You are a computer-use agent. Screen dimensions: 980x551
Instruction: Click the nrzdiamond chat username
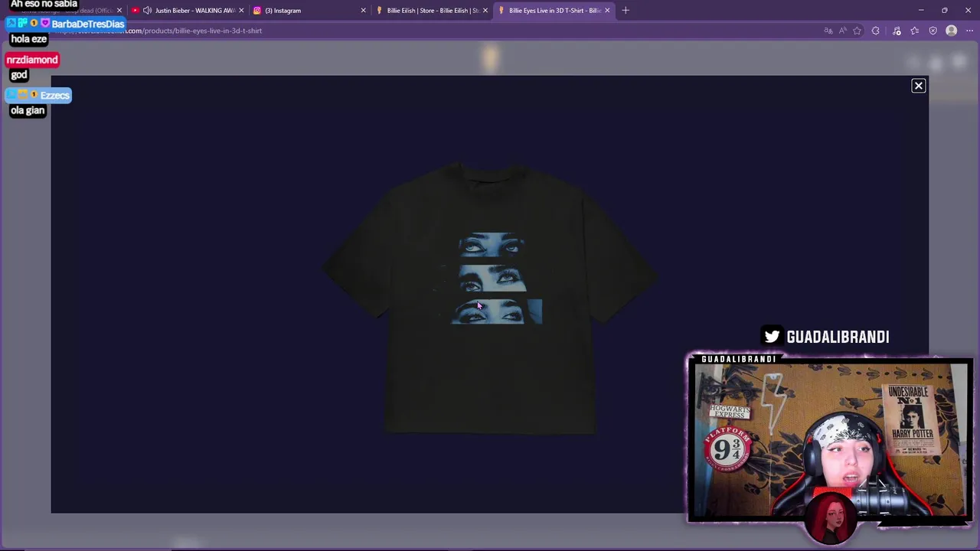tap(32, 60)
